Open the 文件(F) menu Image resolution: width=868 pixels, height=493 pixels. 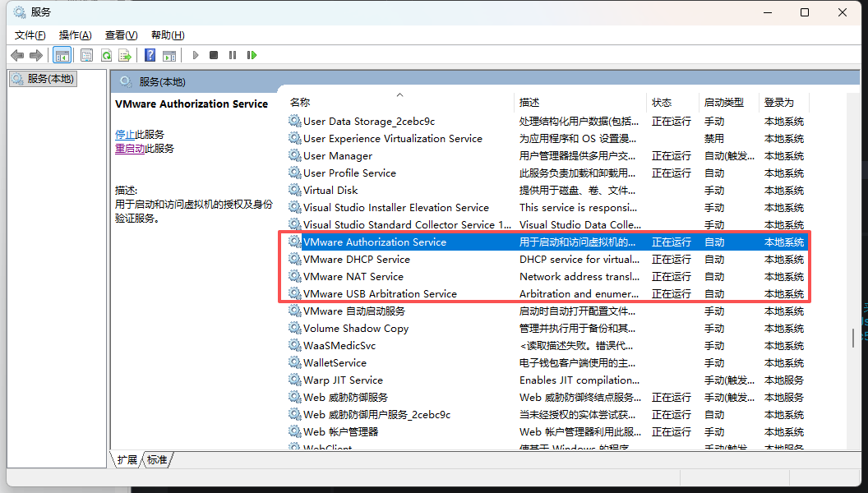[x=30, y=35]
